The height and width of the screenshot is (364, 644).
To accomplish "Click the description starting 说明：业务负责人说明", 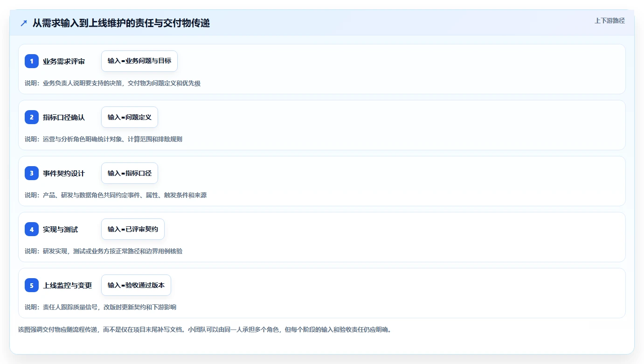I will tap(112, 83).
